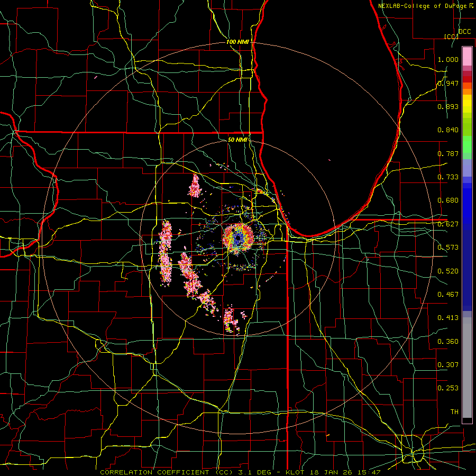Pick the orange colorbar segment
476x476 pixels.
pyautogui.click(x=467, y=91)
